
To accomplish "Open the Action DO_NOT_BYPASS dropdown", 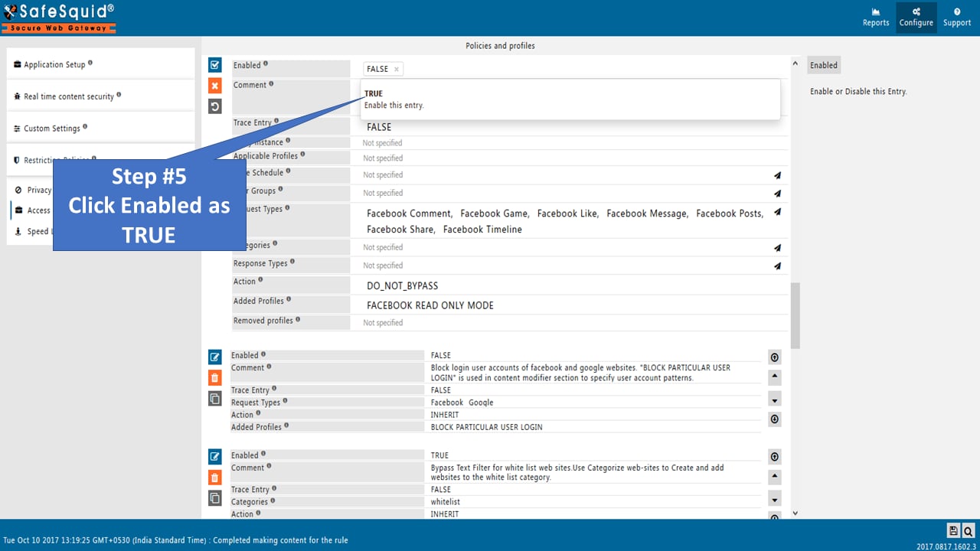I will (x=574, y=285).
